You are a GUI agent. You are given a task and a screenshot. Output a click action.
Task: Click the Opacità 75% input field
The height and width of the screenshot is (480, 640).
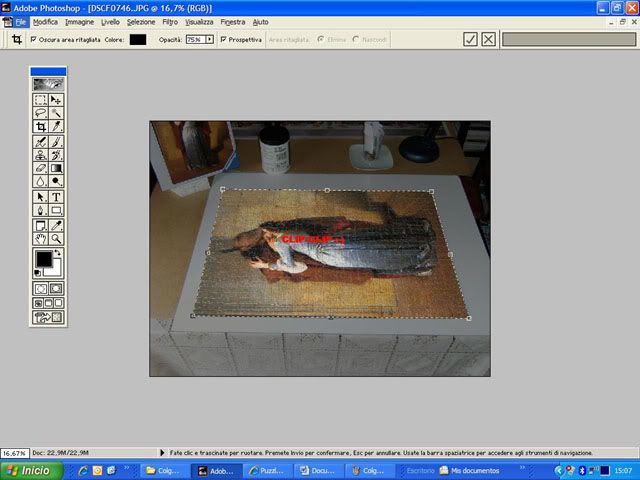(196, 40)
